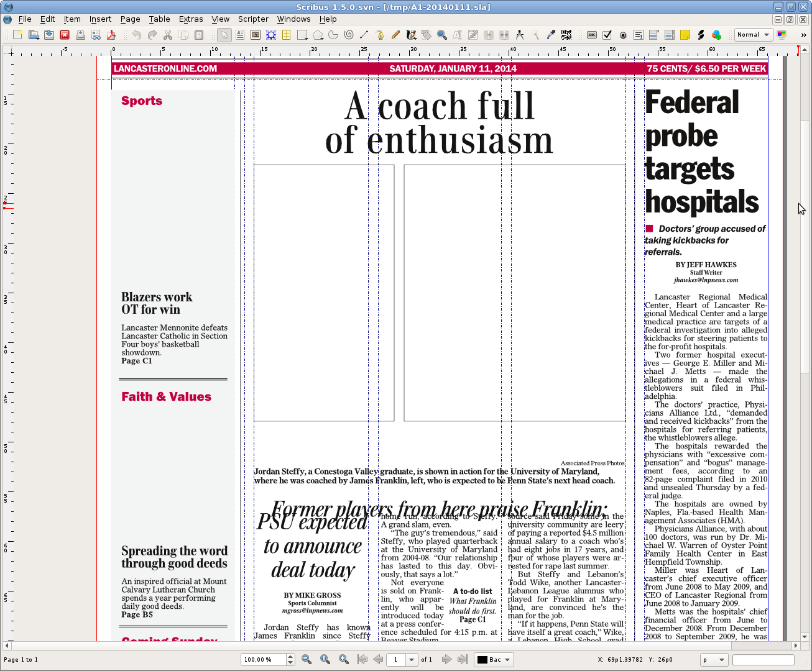This screenshot has height=671, width=812.
Task: Toggle the color management preview icon
Action: point(782,35)
